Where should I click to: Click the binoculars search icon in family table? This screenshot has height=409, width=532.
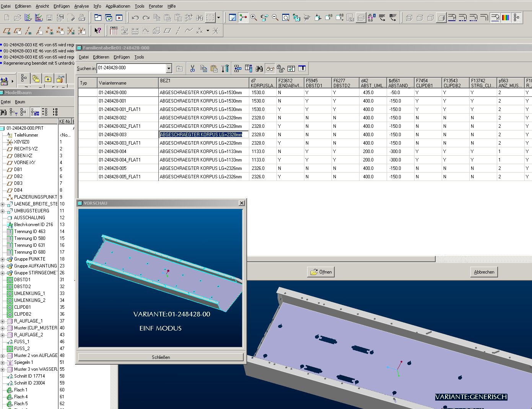point(259,68)
